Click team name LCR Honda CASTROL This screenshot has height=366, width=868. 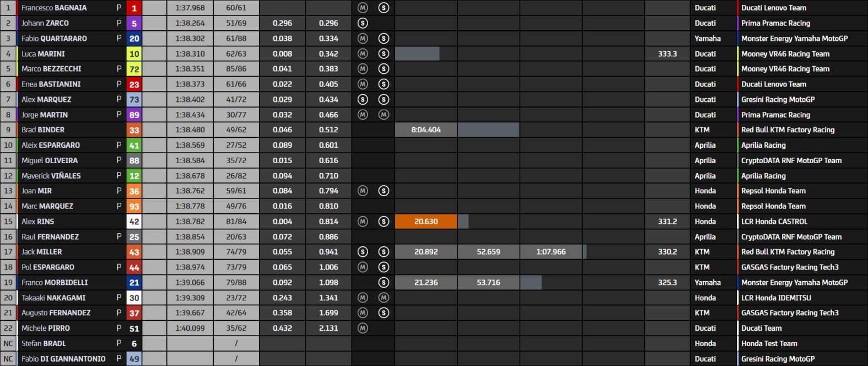(774, 222)
